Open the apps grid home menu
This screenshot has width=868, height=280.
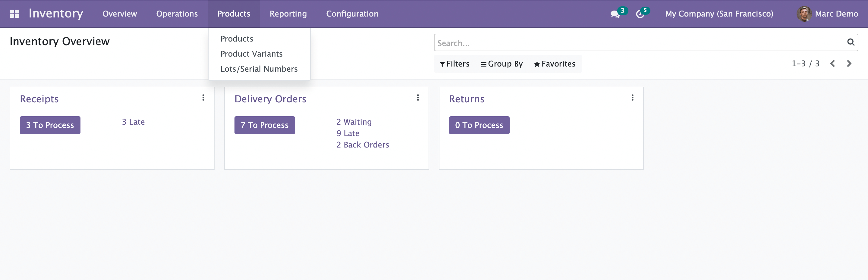pyautogui.click(x=14, y=14)
